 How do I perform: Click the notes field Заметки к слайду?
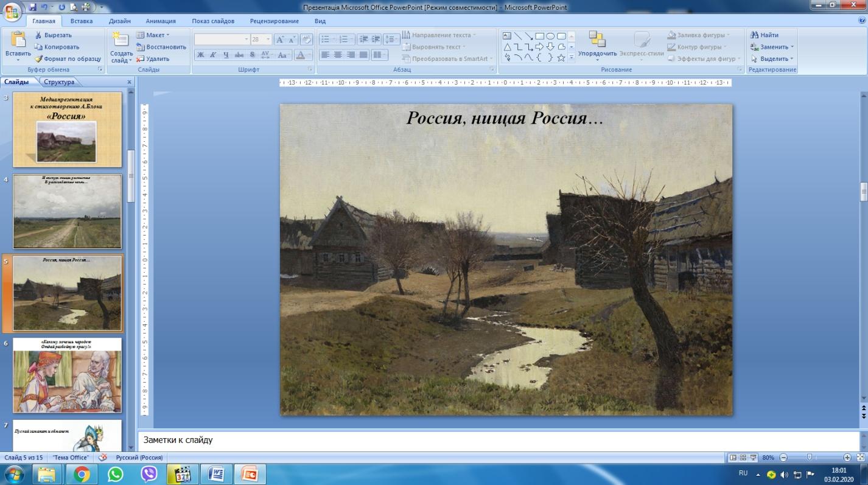coord(499,440)
